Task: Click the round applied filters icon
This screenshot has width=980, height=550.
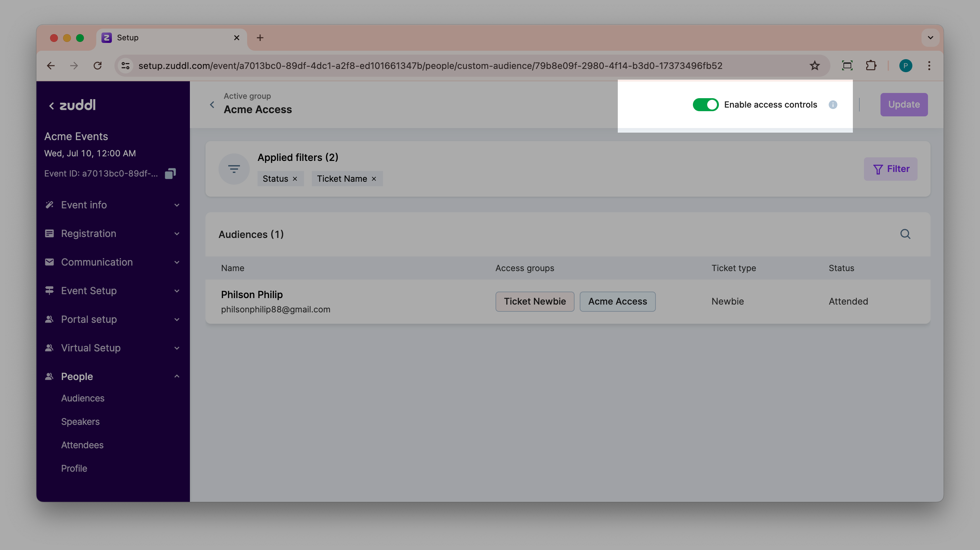Action: point(233,169)
